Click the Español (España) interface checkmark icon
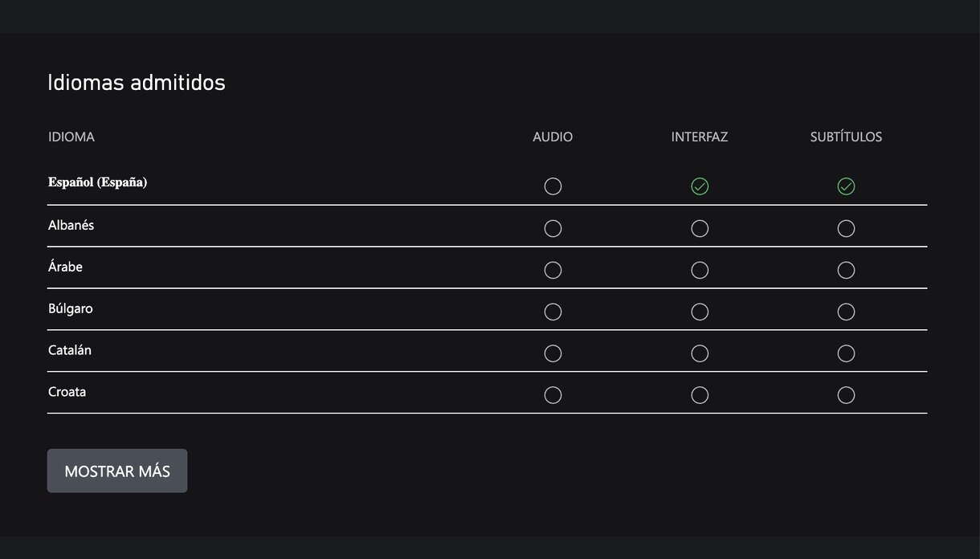The image size is (980, 559). click(x=700, y=186)
